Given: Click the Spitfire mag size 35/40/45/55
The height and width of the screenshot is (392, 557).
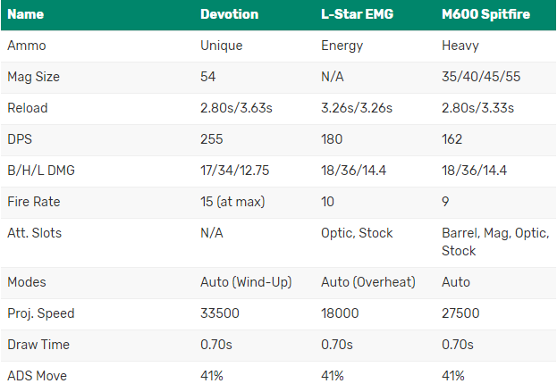Looking at the screenshot, I should click(481, 77).
